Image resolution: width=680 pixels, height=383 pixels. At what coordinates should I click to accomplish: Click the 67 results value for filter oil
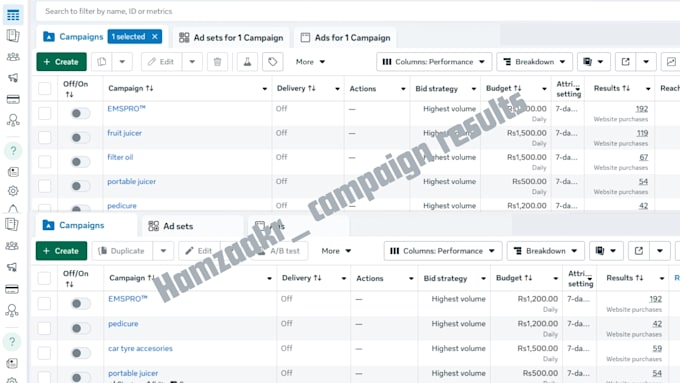[644, 157]
